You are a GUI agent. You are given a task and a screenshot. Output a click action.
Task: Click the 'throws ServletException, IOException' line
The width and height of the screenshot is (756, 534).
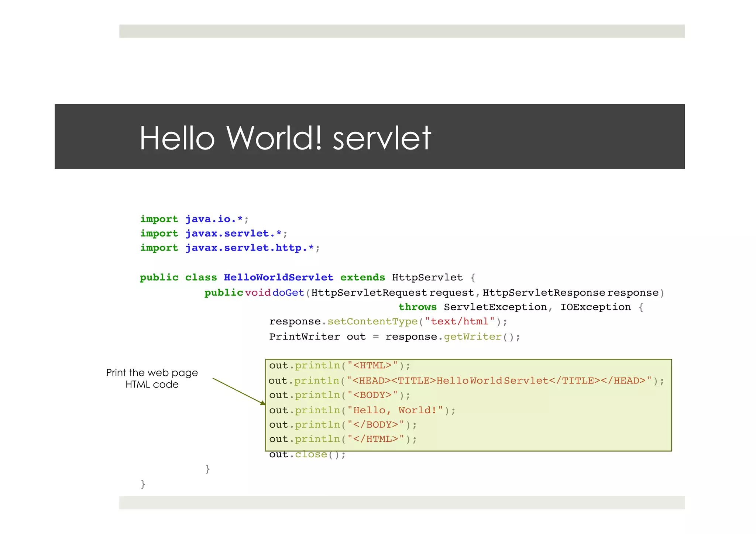[521, 307]
